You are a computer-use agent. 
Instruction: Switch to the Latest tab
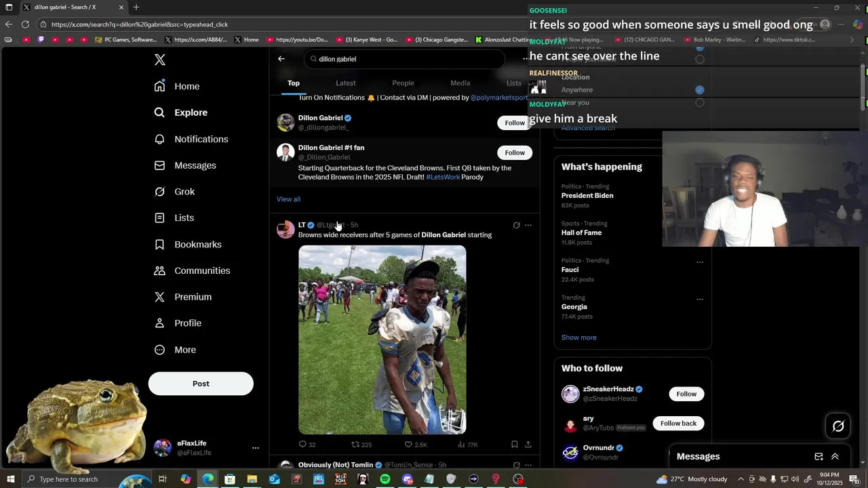pyautogui.click(x=346, y=83)
